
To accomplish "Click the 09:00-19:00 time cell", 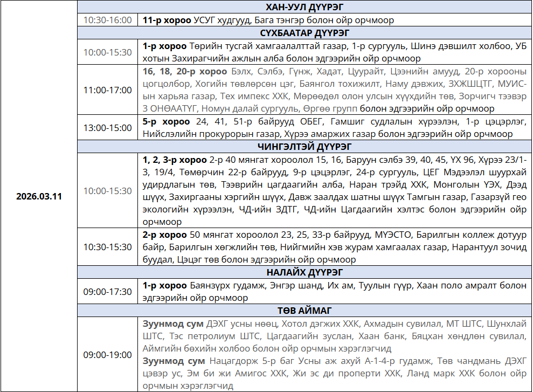I will (x=107, y=355).
